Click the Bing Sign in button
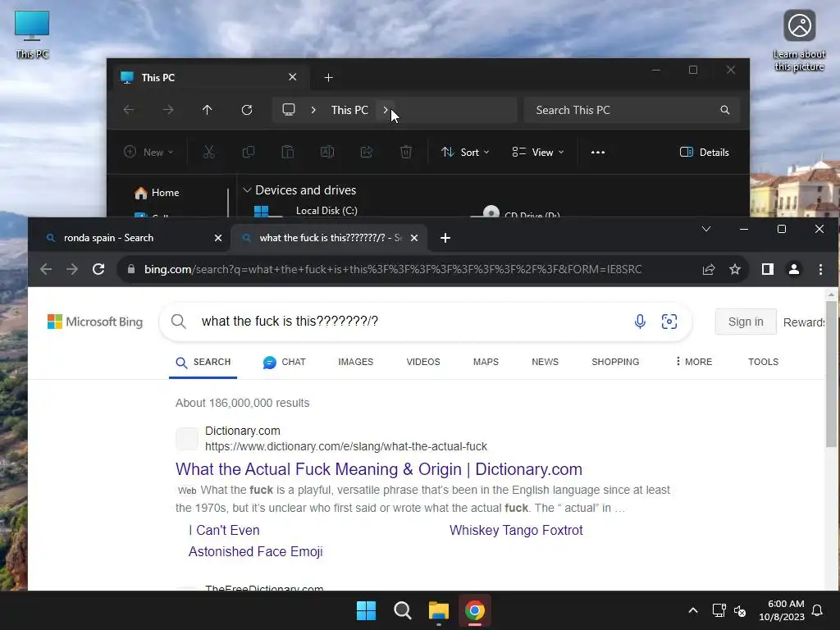 pyautogui.click(x=746, y=322)
